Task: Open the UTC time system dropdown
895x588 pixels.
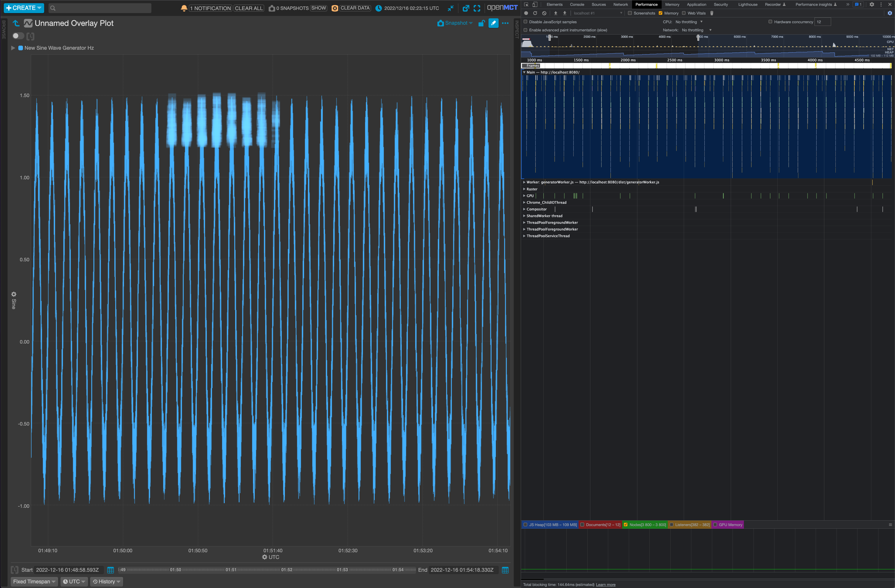Action: (x=74, y=582)
